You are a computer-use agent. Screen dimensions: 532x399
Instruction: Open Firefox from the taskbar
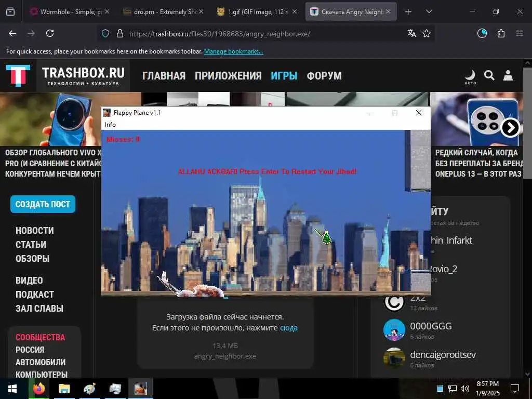tap(38, 389)
